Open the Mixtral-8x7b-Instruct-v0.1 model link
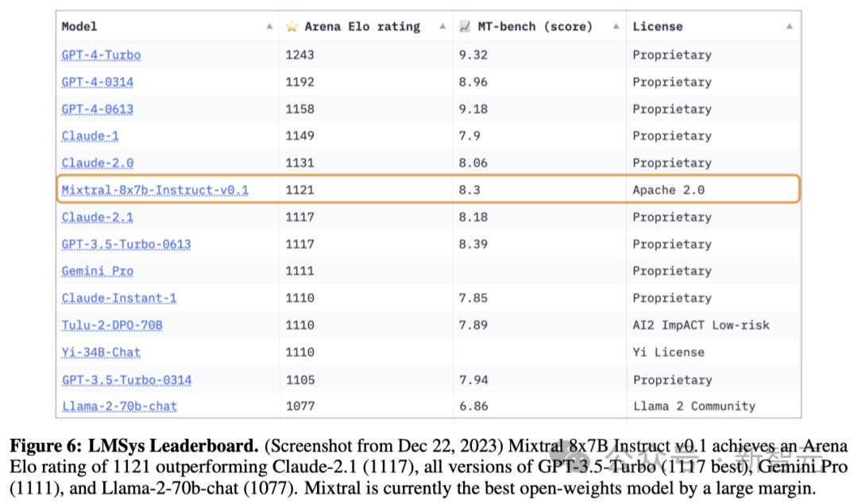 click(155, 190)
